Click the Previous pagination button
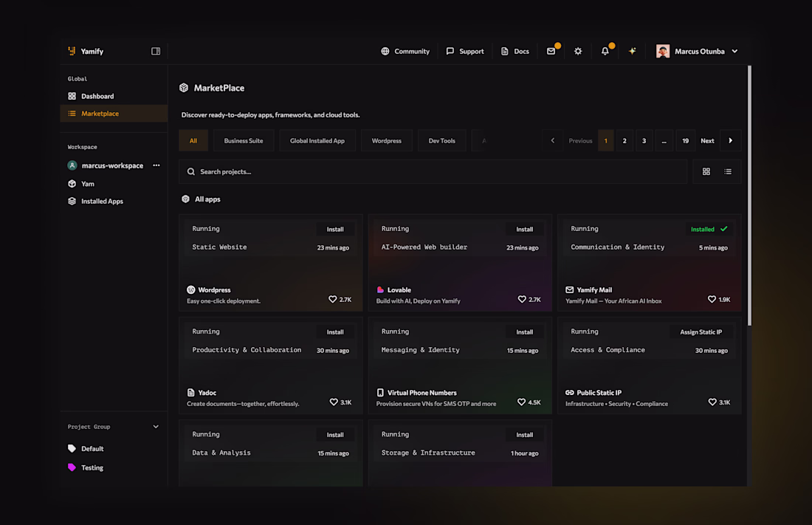The width and height of the screenshot is (812, 525). point(580,140)
